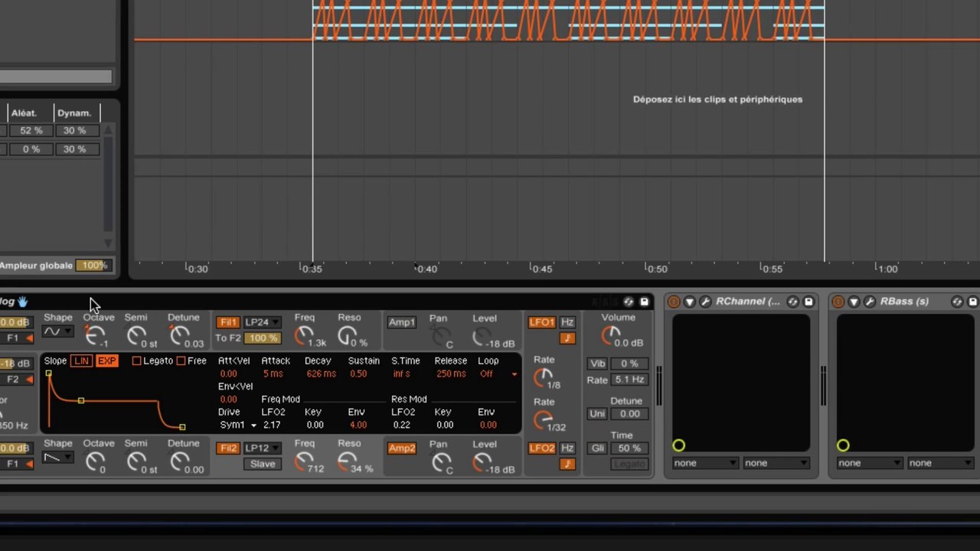Open the Loop Off dropdown
The width and height of the screenshot is (980, 551).
(x=498, y=374)
